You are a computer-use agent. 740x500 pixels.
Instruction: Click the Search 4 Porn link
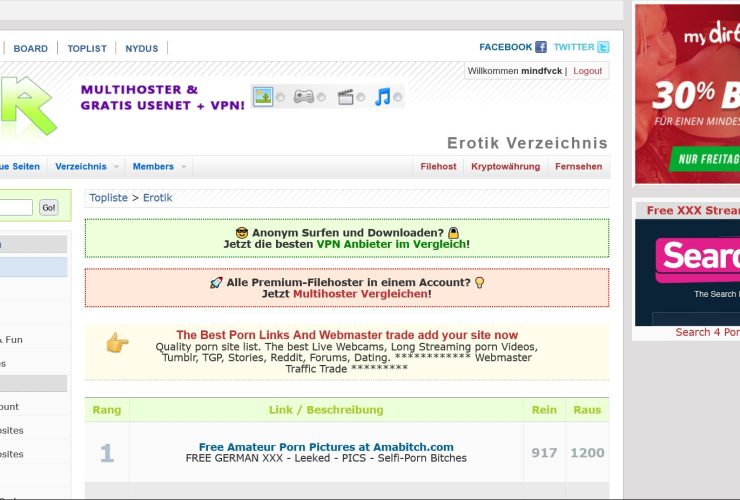coord(707,332)
